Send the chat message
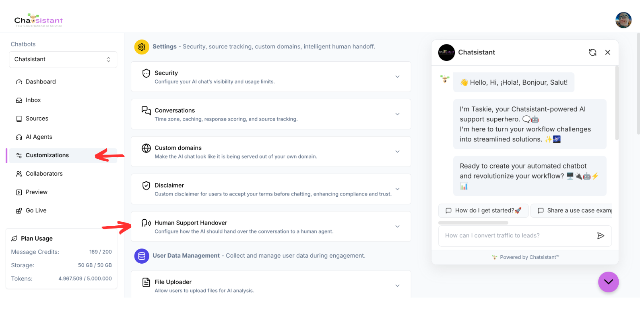Screen dimensions: 644x310 601,236
